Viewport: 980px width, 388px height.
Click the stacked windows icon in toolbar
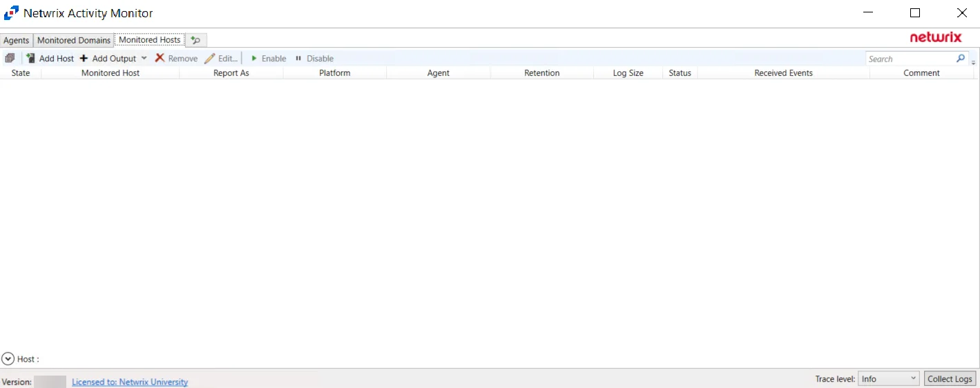tap(10, 58)
